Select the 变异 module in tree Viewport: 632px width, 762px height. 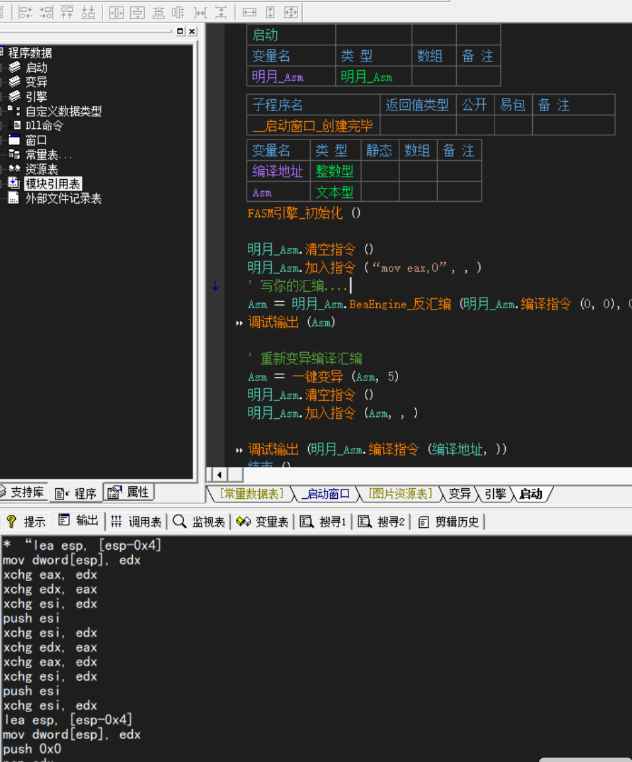36,82
